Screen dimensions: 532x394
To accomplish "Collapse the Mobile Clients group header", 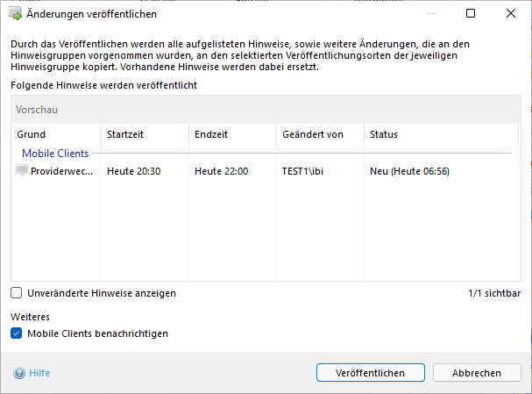I will coord(55,154).
